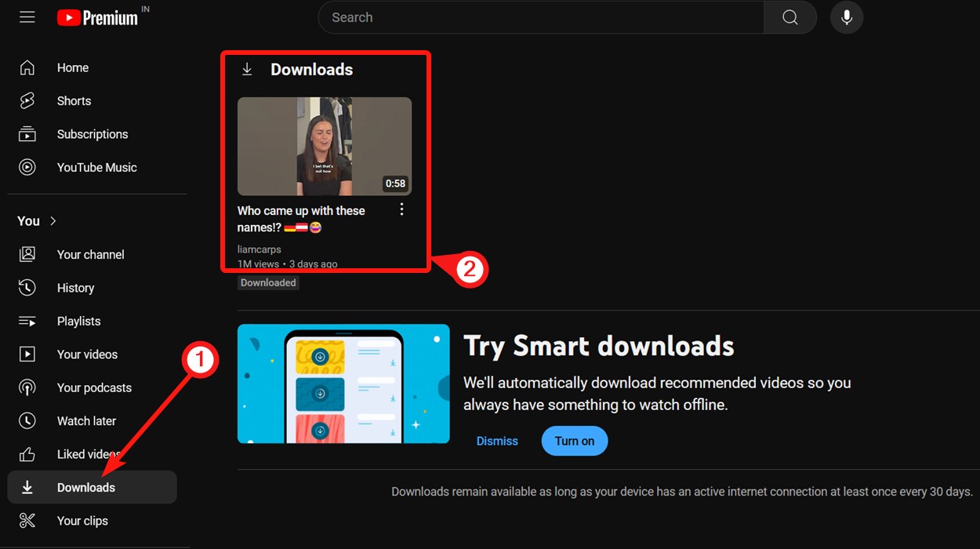The image size is (980, 549).
Task: Open the History page
Action: coord(75,287)
